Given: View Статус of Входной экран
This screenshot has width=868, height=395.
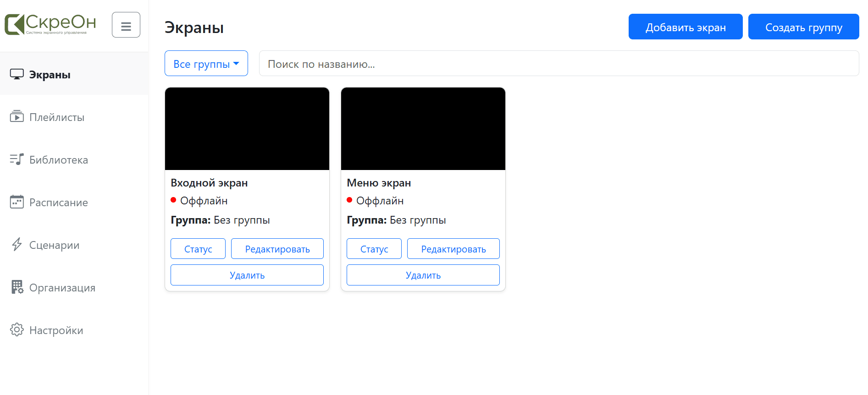Looking at the screenshot, I should tap(198, 249).
